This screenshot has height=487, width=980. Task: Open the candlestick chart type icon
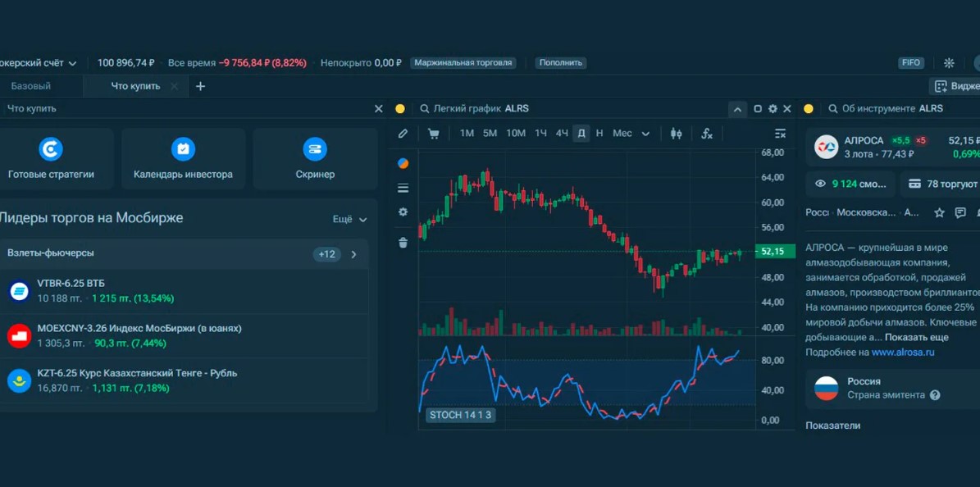click(x=676, y=133)
